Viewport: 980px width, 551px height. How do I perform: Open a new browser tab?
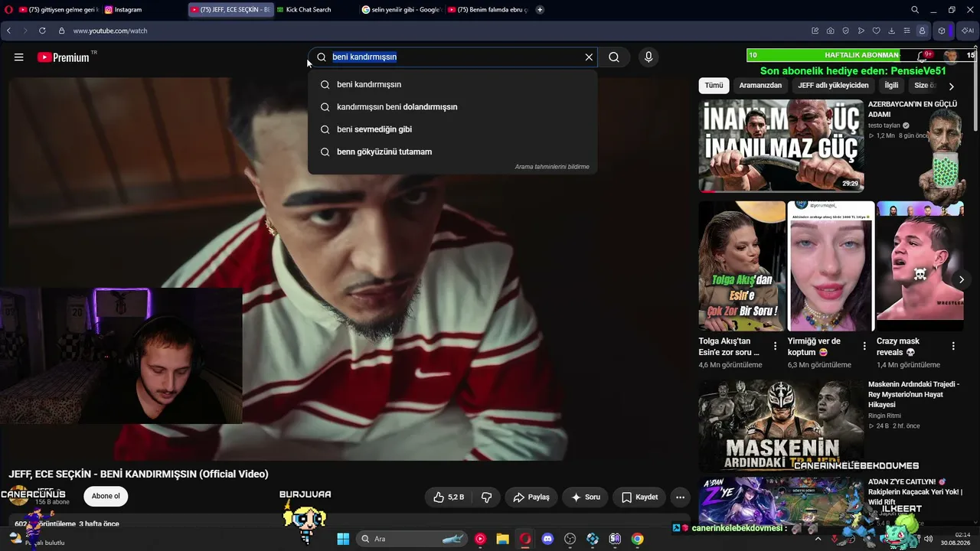coord(540,10)
